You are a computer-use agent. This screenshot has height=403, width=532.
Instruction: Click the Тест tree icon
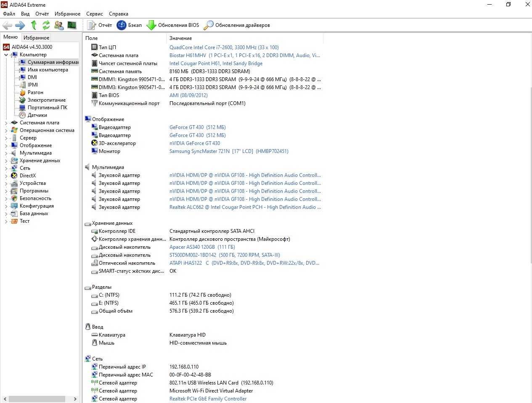14,221
